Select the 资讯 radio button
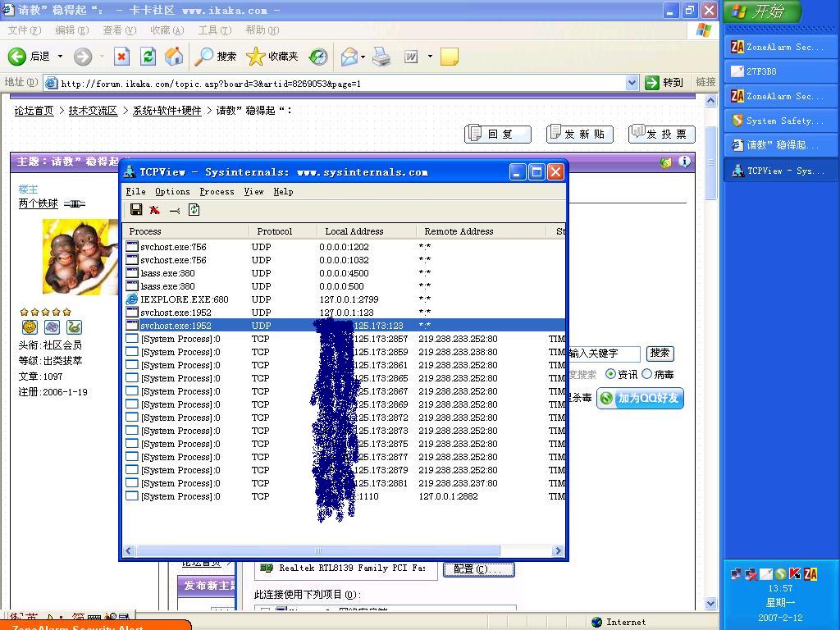840x630 pixels. click(x=610, y=374)
